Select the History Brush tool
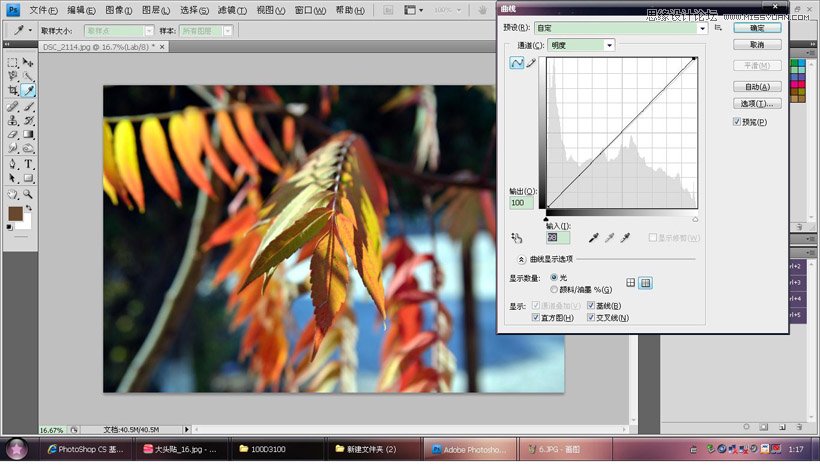This screenshot has height=467, width=820. (x=28, y=120)
